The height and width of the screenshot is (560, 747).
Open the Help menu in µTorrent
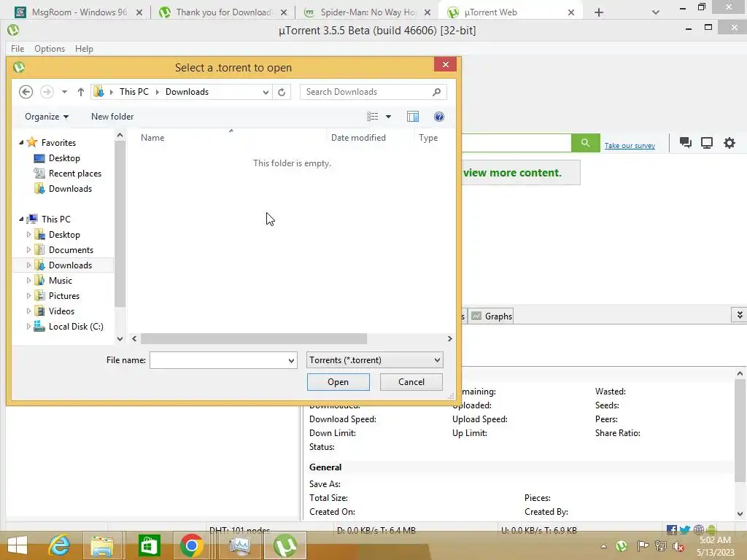(x=84, y=49)
